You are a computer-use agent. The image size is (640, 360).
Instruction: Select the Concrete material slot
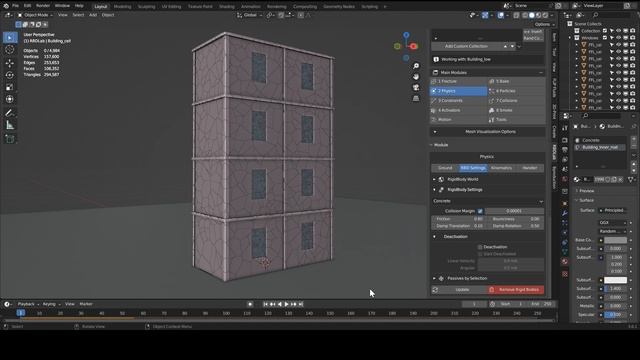pos(600,140)
